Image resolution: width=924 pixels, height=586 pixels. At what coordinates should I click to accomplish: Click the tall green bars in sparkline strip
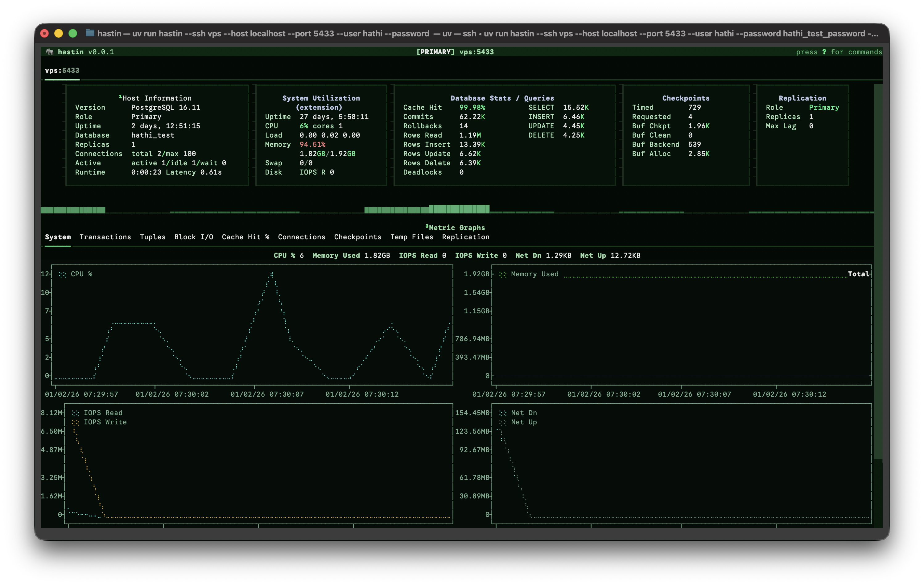coord(459,209)
